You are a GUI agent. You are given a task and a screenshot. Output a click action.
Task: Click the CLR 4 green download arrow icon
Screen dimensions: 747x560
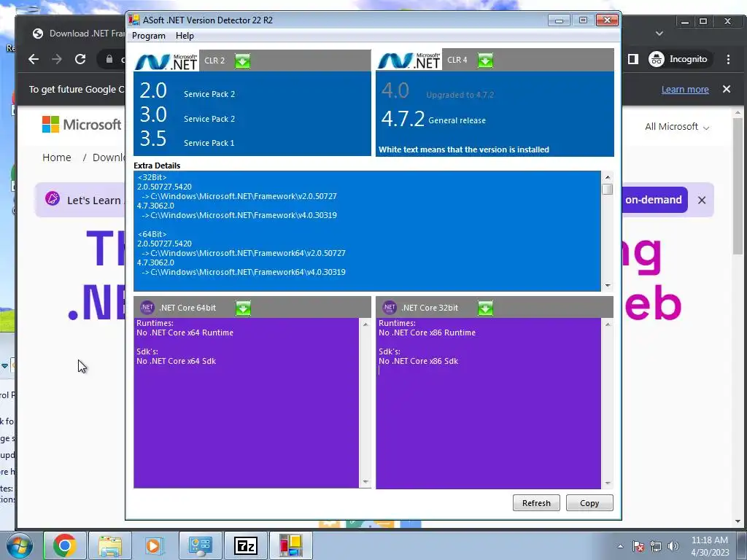click(485, 61)
